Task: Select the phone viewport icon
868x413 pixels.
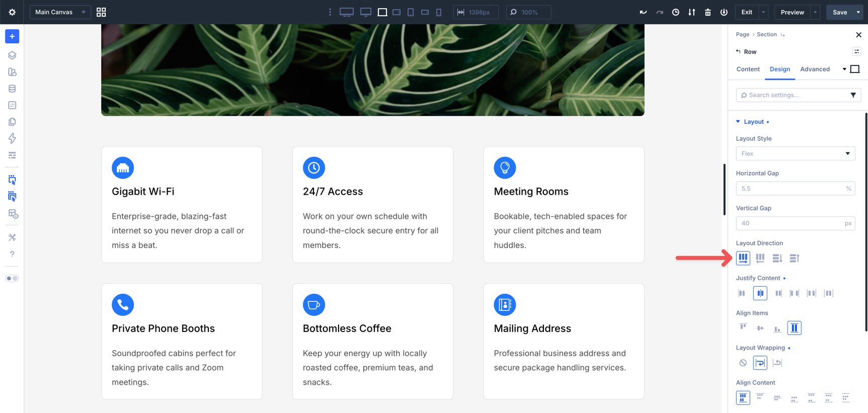Action: coord(439,12)
